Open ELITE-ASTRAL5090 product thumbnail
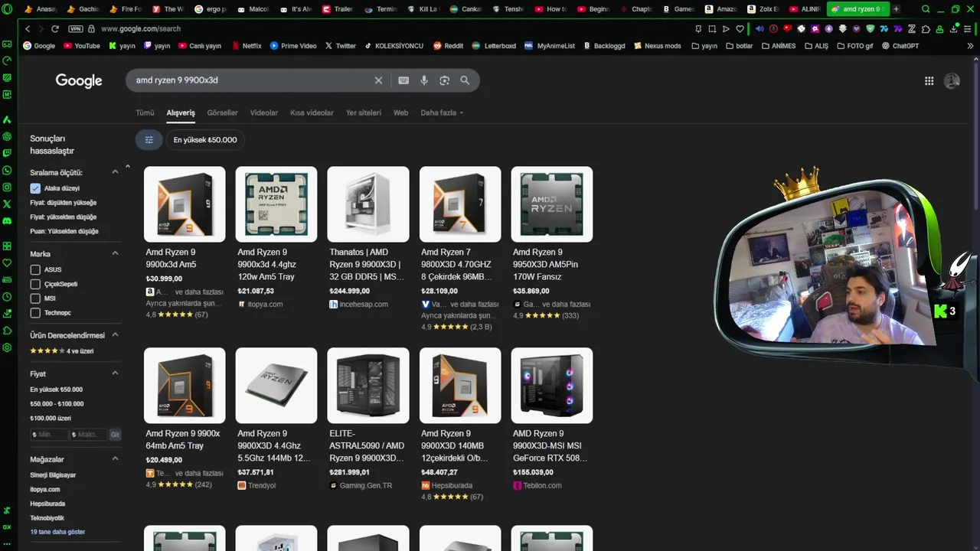Screen dimensions: 980x551 pyautogui.click(x=368, y=386)
